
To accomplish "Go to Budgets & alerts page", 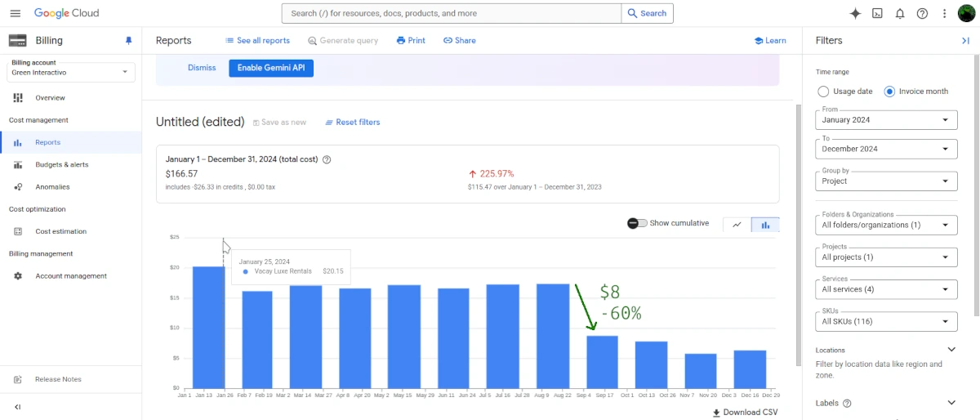I will pos(62,164).
